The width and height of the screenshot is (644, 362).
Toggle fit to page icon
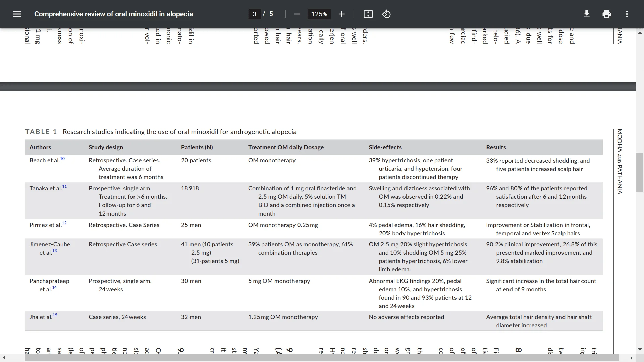pyautogui.click(x=368, y=14)
